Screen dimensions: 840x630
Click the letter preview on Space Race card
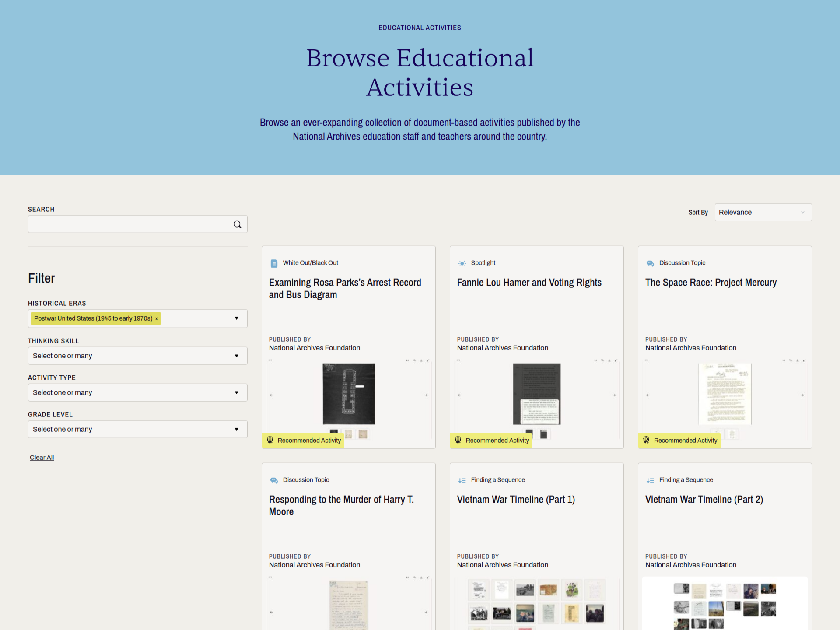click(x=724, y=394)
